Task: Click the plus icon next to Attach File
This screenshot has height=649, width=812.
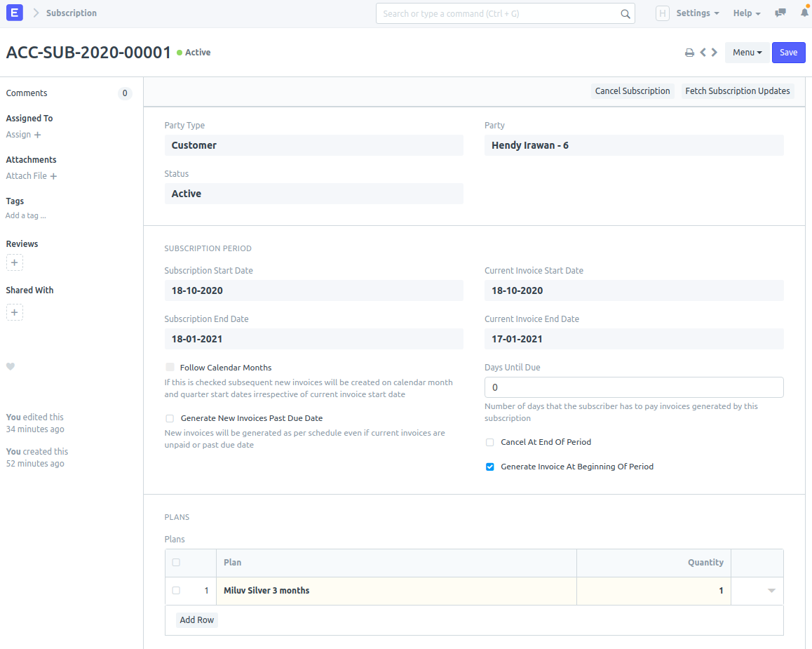Action: 53,176
